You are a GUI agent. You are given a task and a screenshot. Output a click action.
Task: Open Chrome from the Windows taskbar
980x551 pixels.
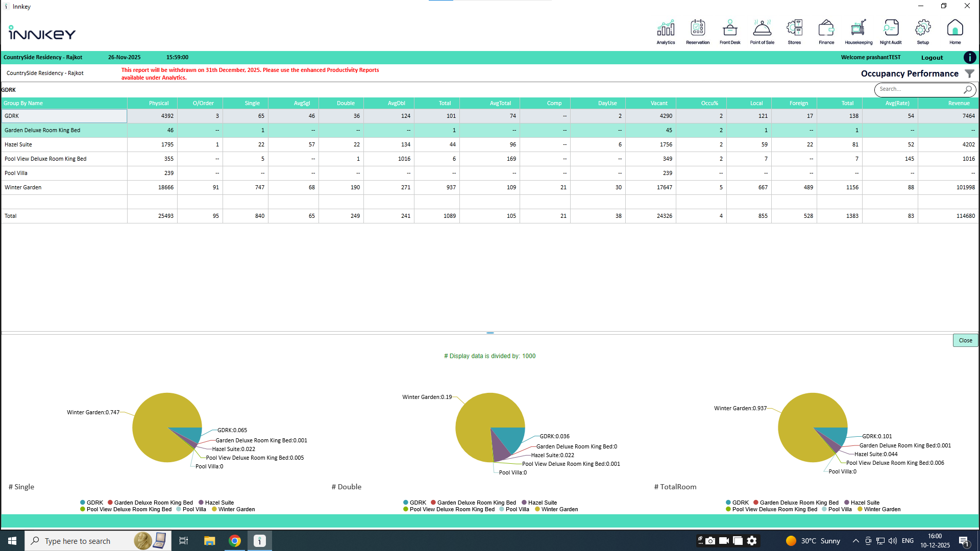click(235, 541)
